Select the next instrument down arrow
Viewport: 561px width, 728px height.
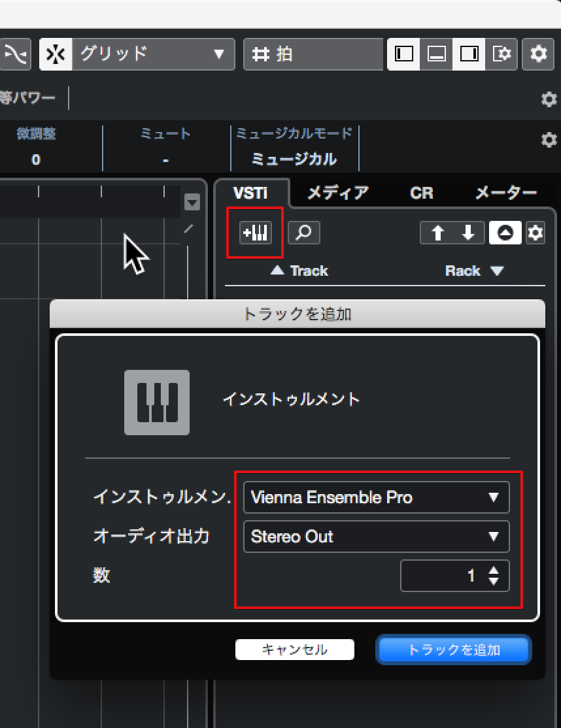coord(469,232)
